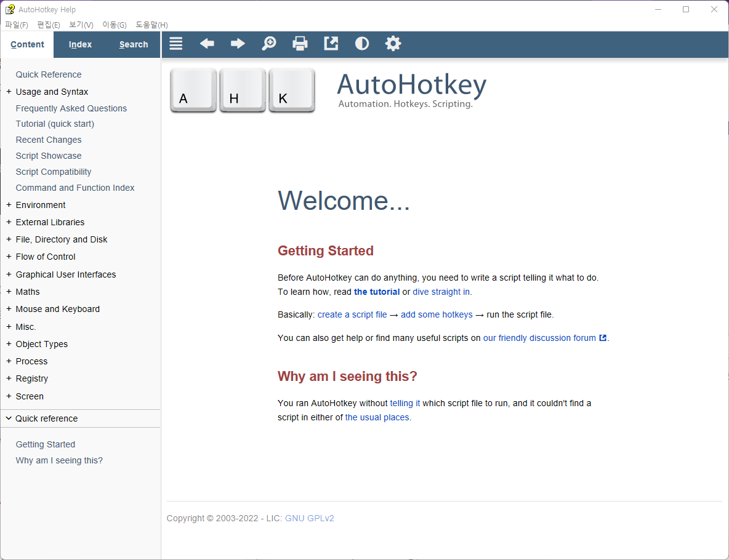Open 'the tutorial' link
This screenshot has width=729, height=560.
coord(377,292)
